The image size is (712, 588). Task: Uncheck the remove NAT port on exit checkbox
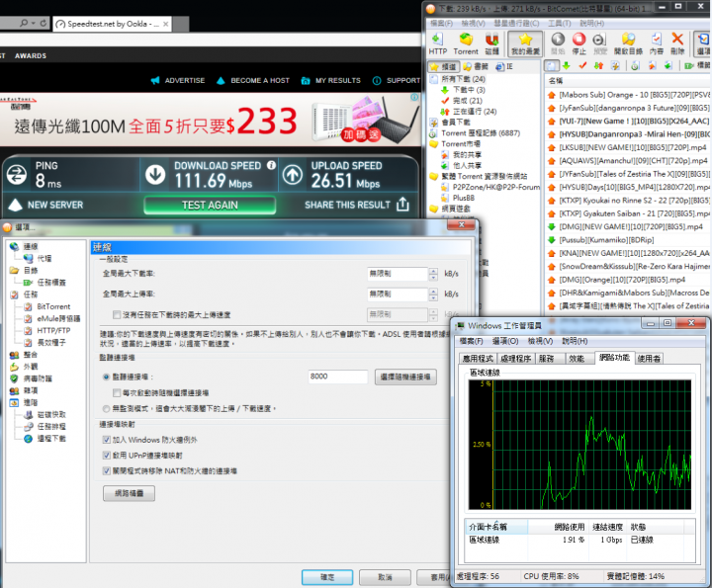click(107, 471)
